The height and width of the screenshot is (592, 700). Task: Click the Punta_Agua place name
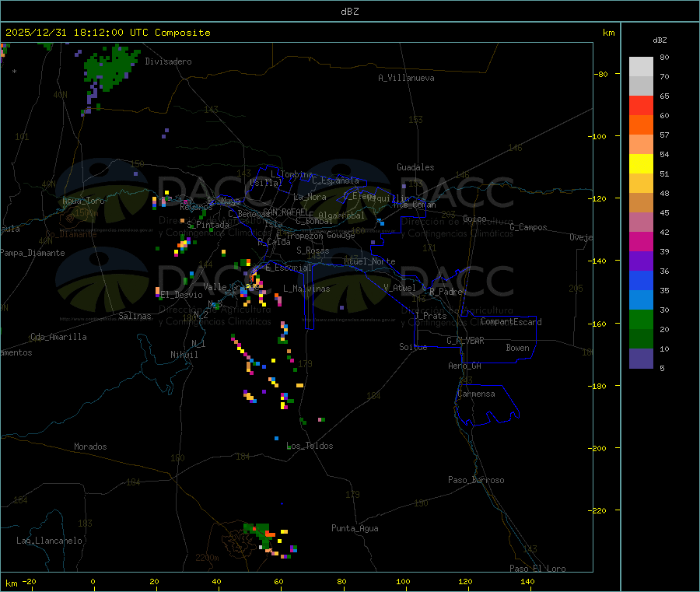[355, 528]
